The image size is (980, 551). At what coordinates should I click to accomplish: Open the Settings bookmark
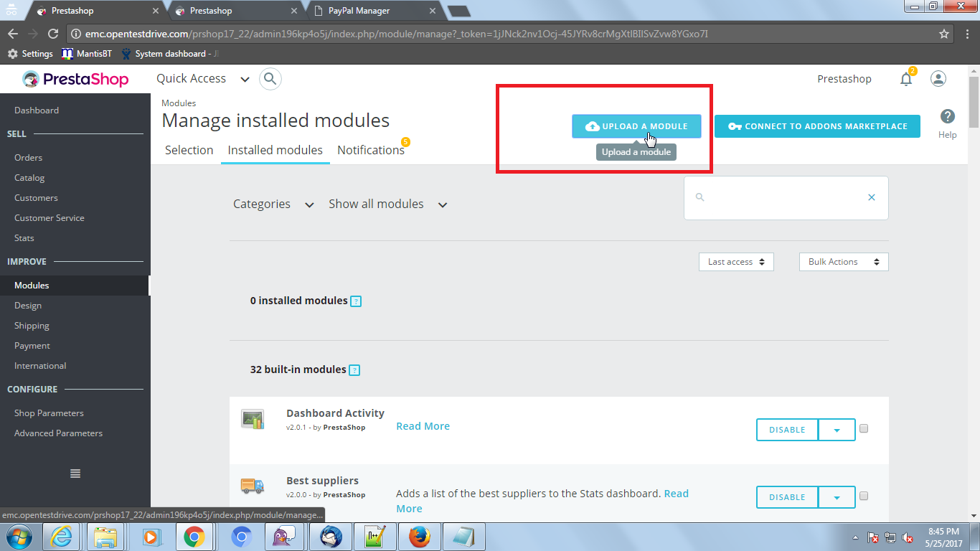30,54
